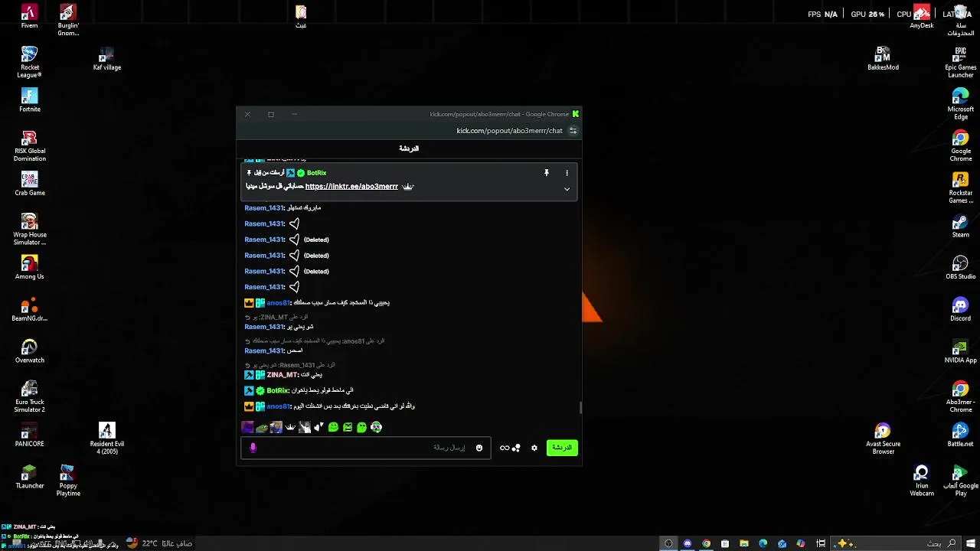Collapse the pinned message with chevron
The height and width of the screenshot is (551, 980).
point(567,189)
